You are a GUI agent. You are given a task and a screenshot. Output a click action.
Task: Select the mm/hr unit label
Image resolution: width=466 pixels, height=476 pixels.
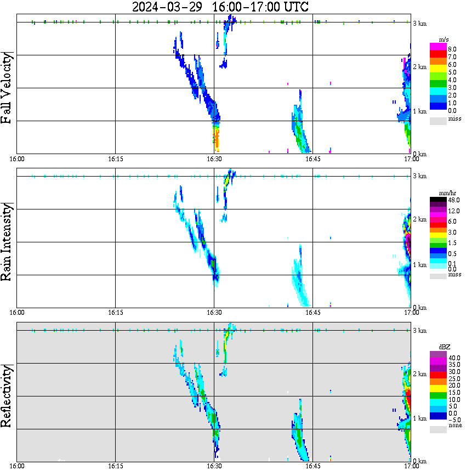click(447, 193)
